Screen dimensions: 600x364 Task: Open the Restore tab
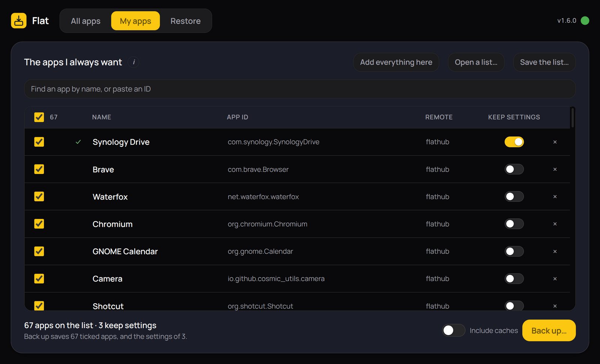(x=186, y=21)
